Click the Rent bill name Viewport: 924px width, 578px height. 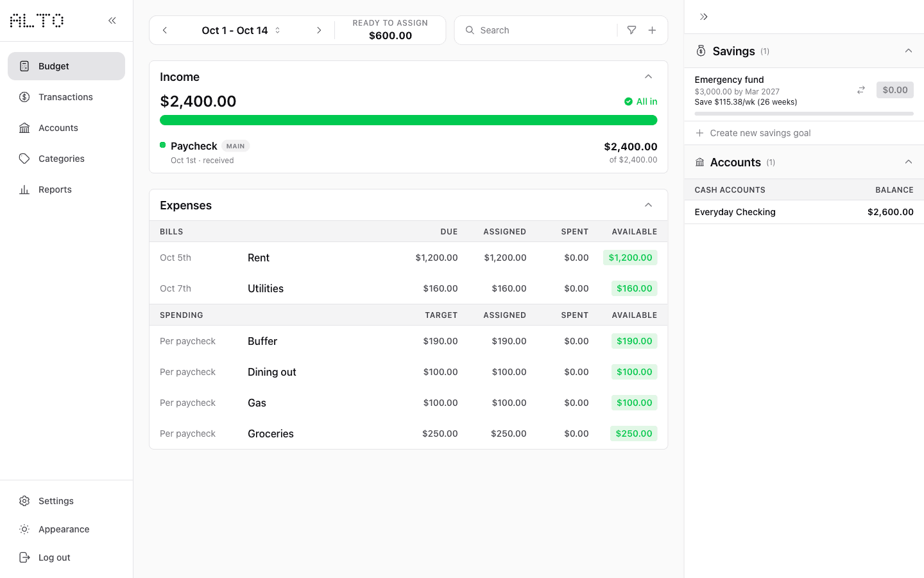[259, 258]
